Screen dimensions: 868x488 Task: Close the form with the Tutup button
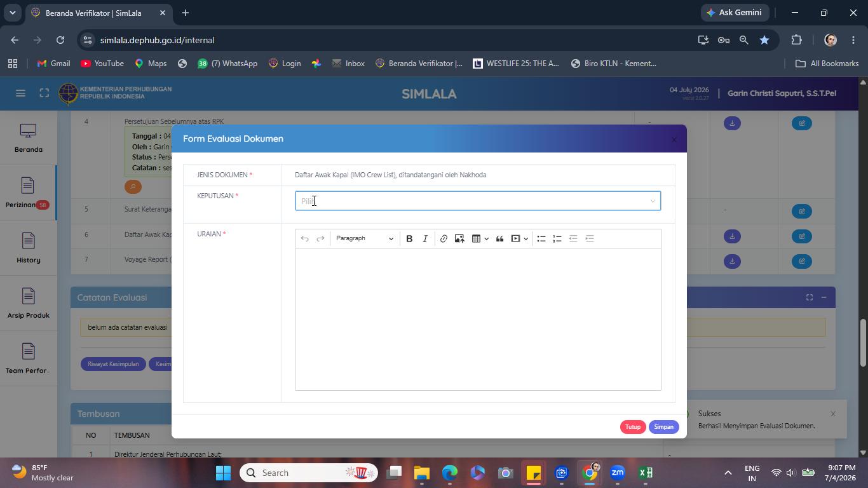(x=633, y=427)
